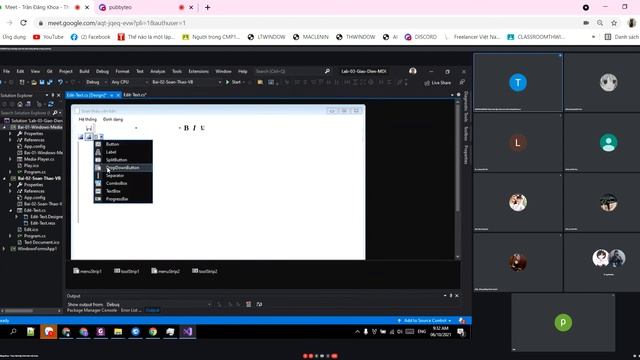Open the zoom magnifier in the address bar
The height and width of the screenshot is (360, 640).
click(600, 23)
